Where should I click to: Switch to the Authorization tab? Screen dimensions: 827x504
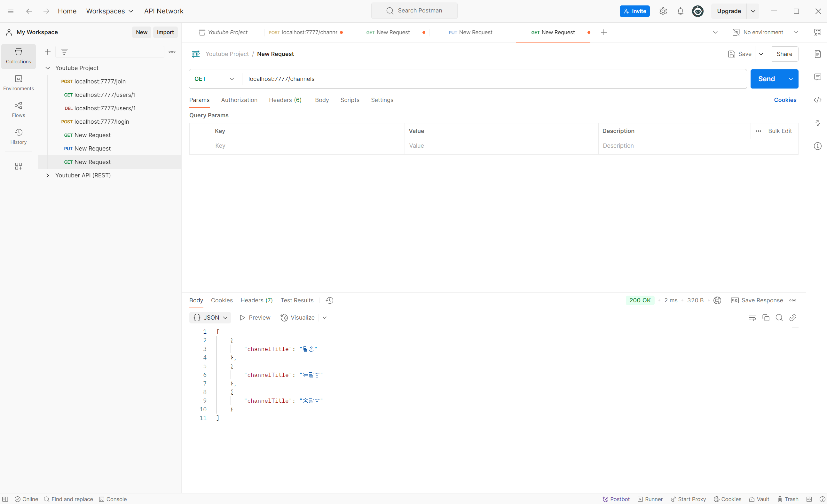pyautogui.click(x=239, y=100)
